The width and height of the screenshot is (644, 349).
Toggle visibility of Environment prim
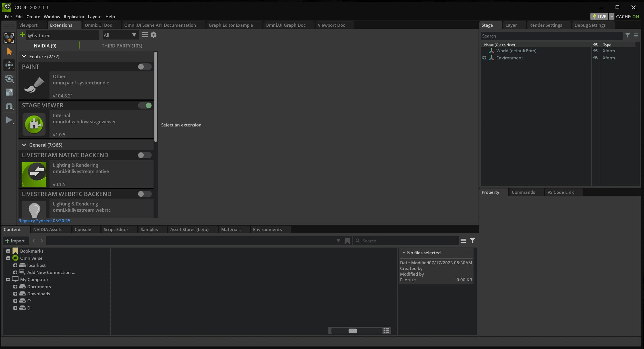tap(595, 58)
